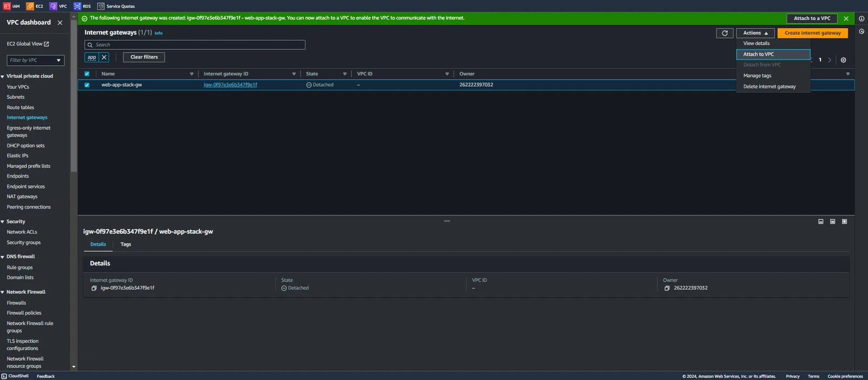This screenshot has width=868, height=380.
Task: Click the Feedback footer link
Action: point(46,376)
